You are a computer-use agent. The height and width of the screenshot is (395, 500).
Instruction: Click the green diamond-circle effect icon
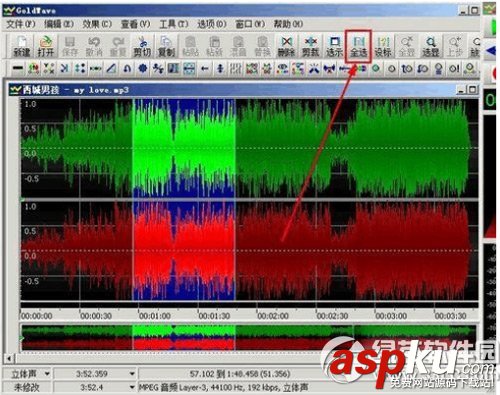[376, 69]
